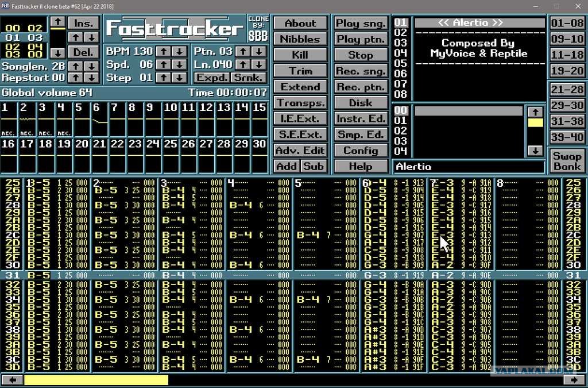Click the Add button
588x388 pixels.
[x=287, y=166]
